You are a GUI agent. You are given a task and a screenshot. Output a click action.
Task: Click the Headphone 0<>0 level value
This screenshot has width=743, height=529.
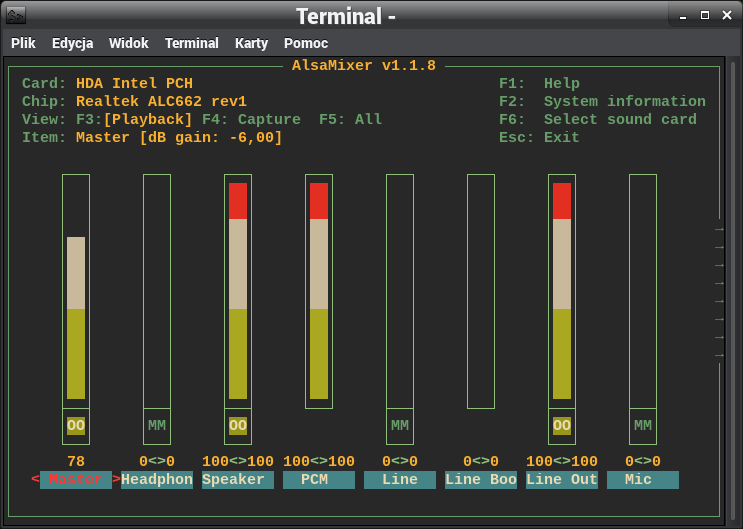tap(157, 461)
